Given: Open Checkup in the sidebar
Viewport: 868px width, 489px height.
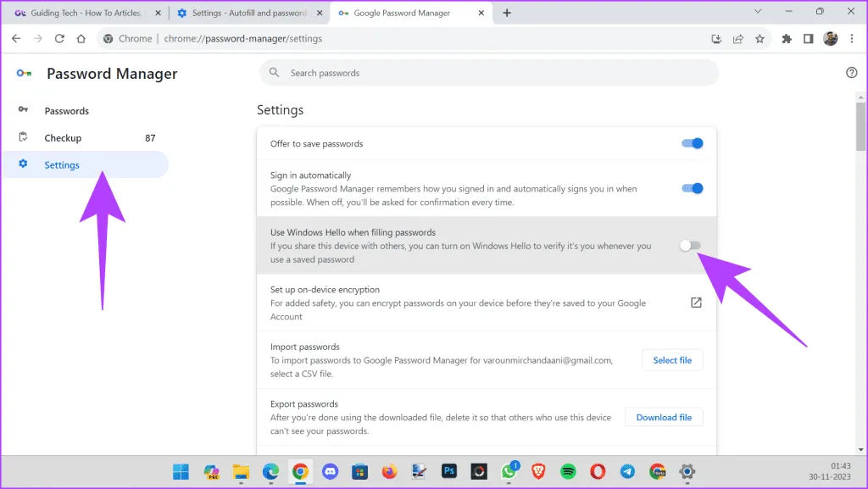Looking at the screenshot, I should (63, 138).
